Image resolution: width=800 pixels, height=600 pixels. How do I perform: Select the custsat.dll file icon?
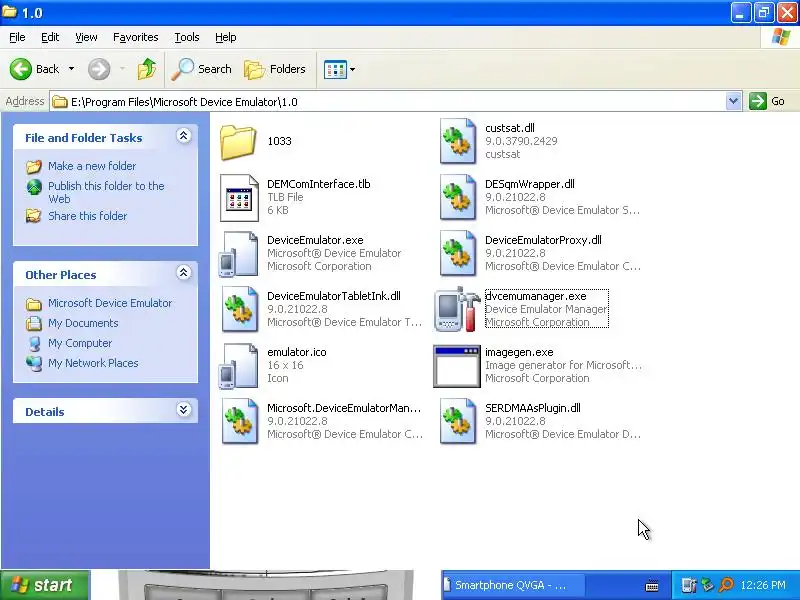(x=458, y=141)
